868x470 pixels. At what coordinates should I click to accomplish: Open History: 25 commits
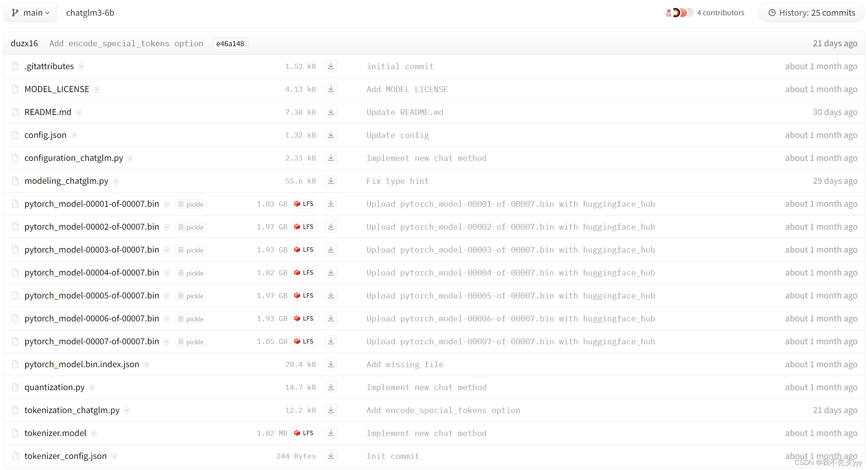pyautogui.click(x=811, y=13)
